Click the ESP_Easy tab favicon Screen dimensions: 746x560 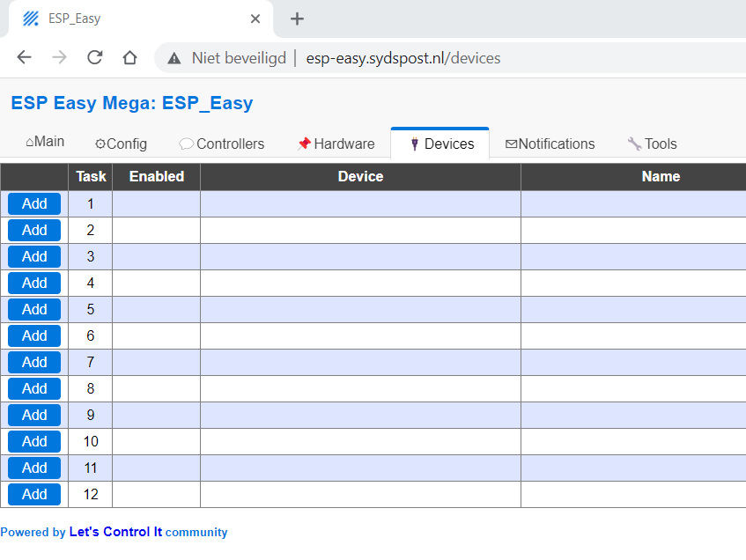(31, 18)
